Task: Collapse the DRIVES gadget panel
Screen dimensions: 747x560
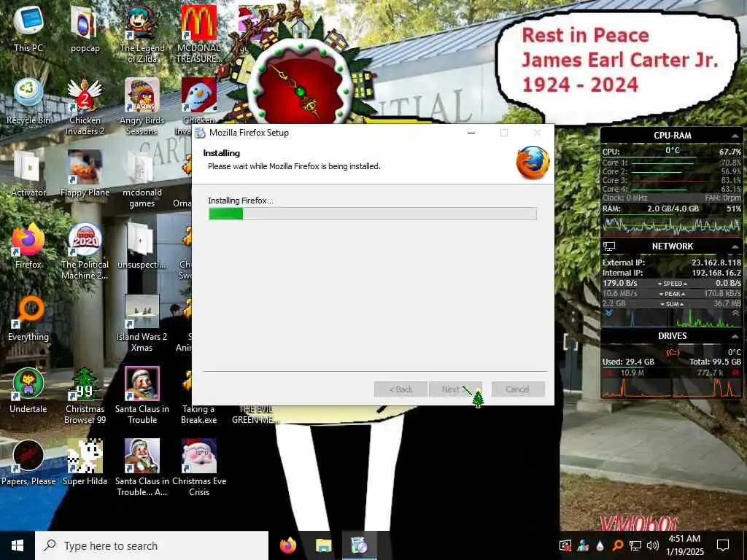Action: tap(735, 336)
